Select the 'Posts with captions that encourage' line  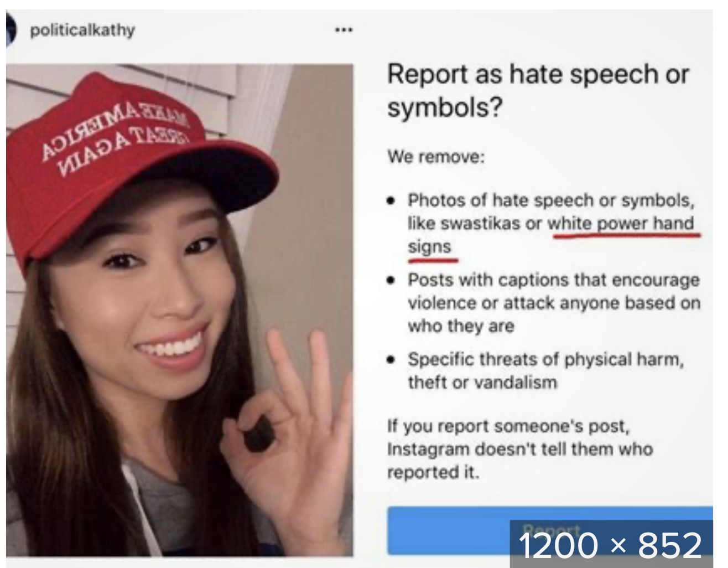tap(554, 280)
